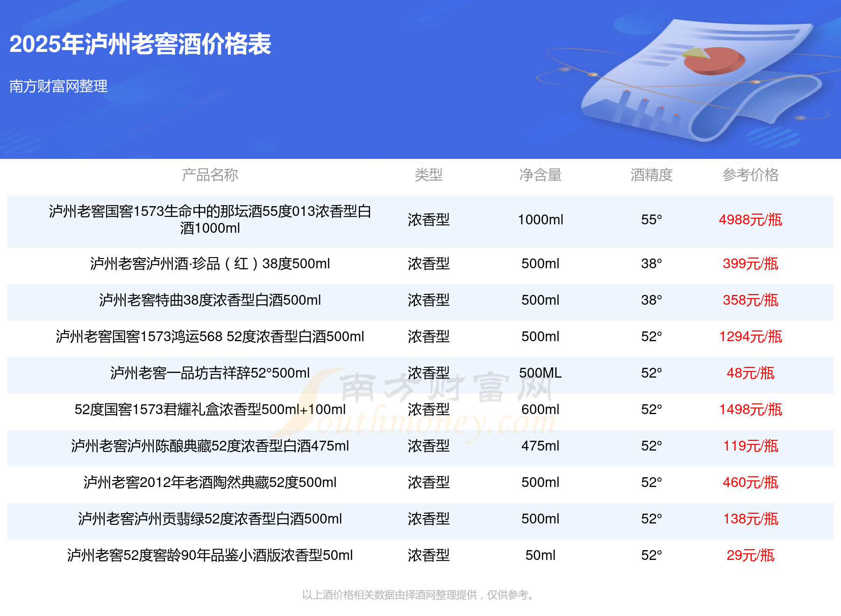The height and width of the screenshot is (616, 841).
Task: Select the price 29元/瓶
Action: coord(750,555)
